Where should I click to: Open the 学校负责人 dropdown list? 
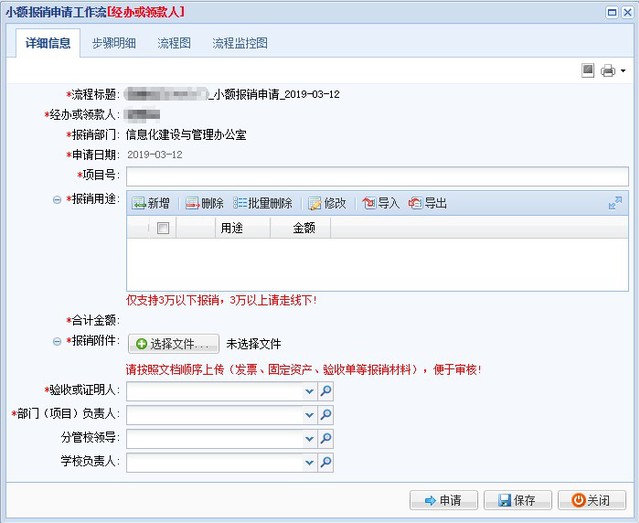click(309, 462)
